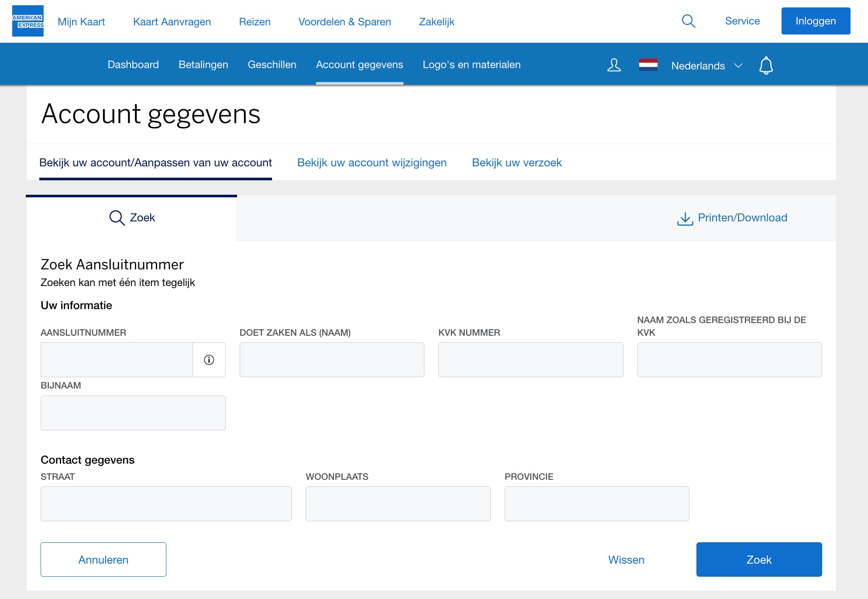The width and height of the screenshot is (868, 599).
Task: Expand the Nederlands language dropdown
Action: coord(706,65)
